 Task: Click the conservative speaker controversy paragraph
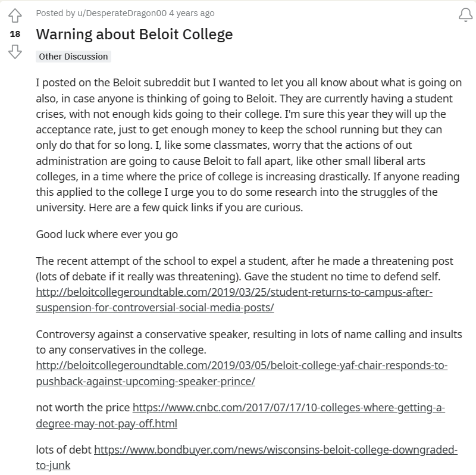[x=238, y=342]
